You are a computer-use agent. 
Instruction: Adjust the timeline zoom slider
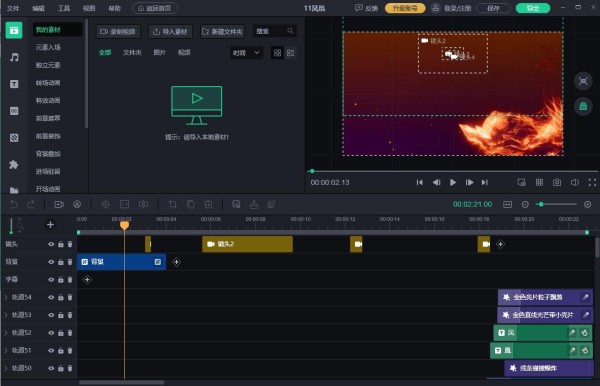(x=557, y=205)
